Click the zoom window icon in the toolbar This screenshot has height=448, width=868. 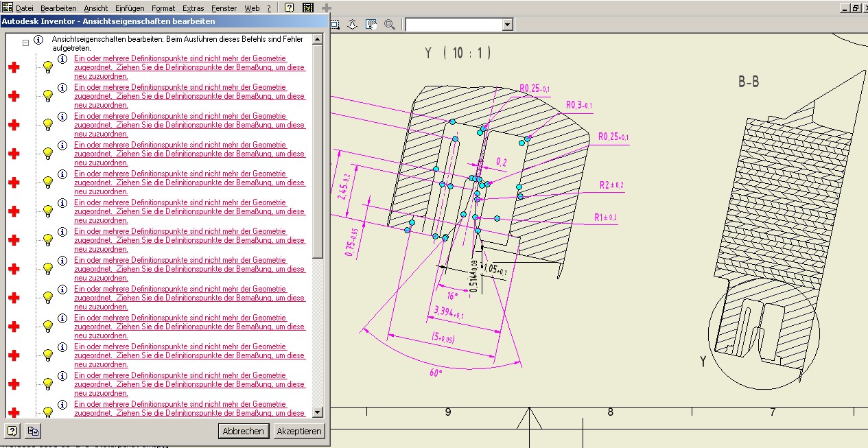click(x=336, y=25)
